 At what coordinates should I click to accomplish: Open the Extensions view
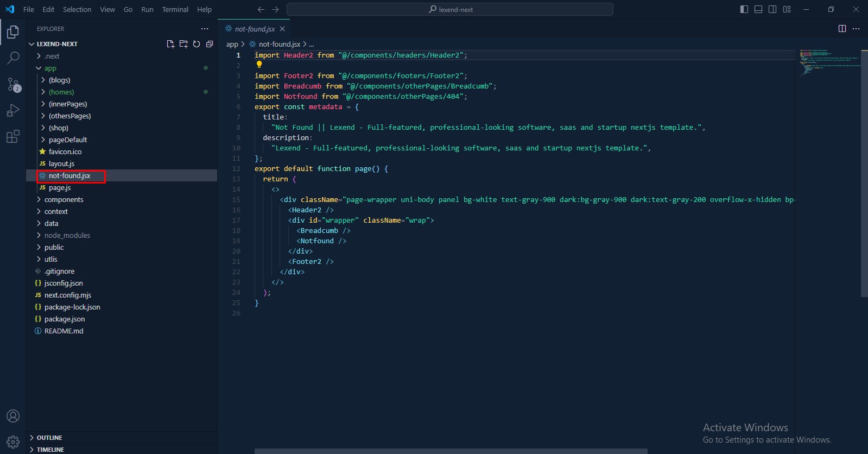(x=13, y=137)
